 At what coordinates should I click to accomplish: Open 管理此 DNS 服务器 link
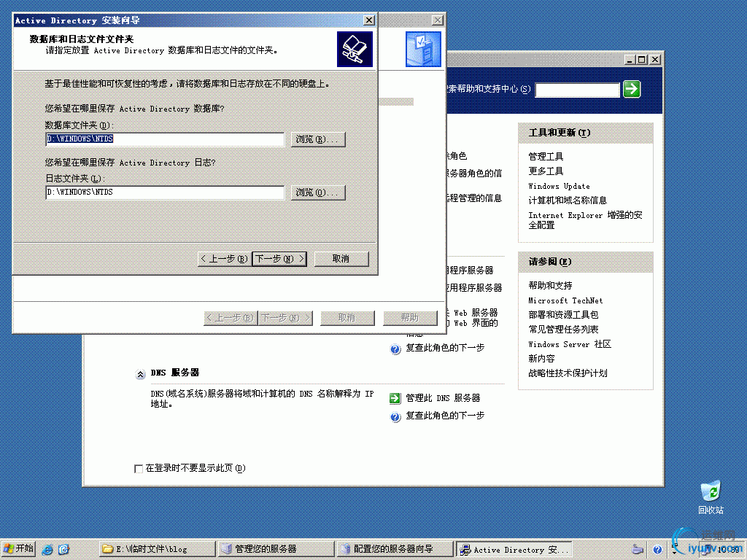[443, 398]
